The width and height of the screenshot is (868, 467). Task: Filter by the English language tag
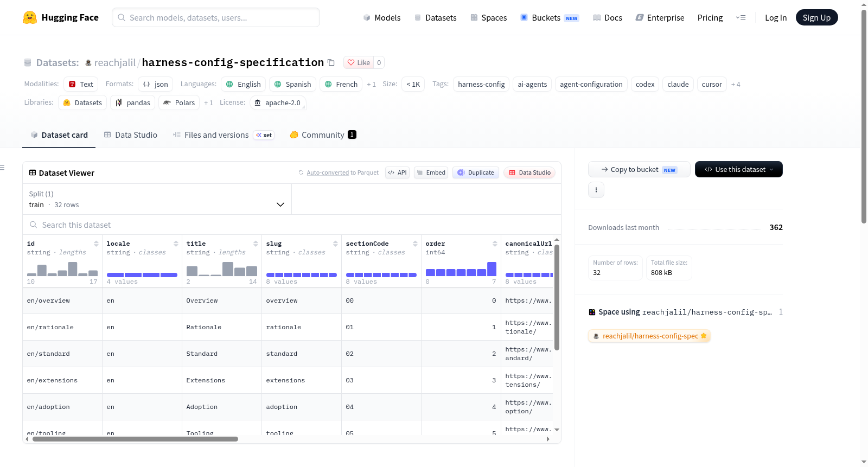[x=244, y=84]
